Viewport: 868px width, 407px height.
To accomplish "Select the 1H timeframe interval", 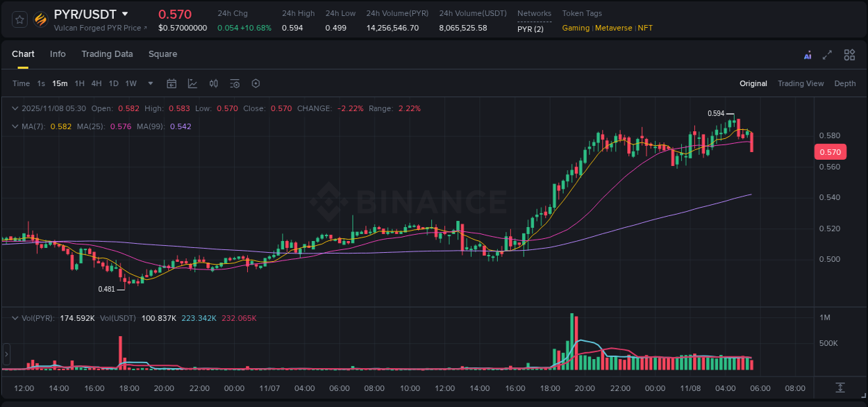I will 78,83.
